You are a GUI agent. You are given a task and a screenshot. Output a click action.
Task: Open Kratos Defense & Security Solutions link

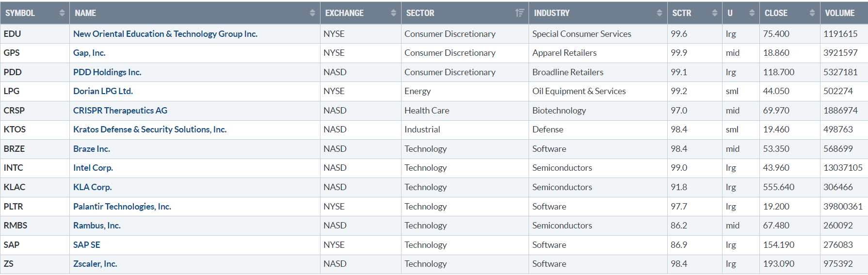pos(150,129)
